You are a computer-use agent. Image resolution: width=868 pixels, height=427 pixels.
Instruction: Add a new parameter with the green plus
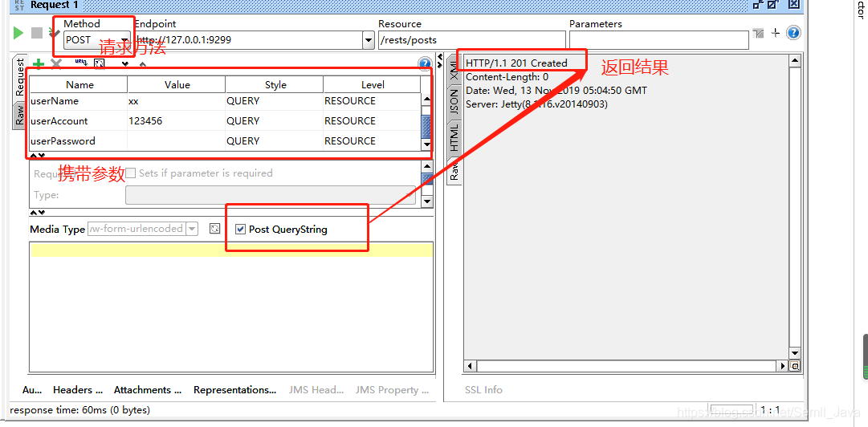click(x=39, y=64)
